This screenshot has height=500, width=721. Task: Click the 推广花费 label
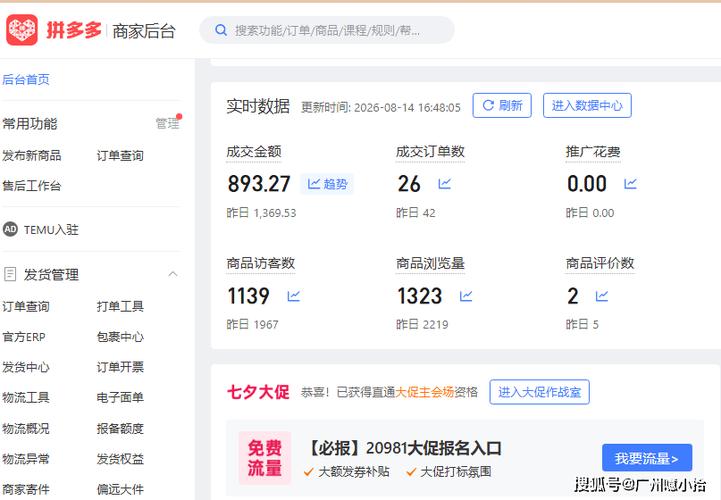click(593, 152)
